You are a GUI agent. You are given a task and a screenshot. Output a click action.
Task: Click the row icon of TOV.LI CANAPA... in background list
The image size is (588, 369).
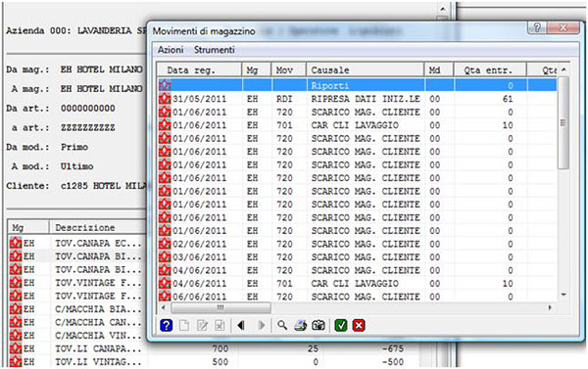point(16,348)
